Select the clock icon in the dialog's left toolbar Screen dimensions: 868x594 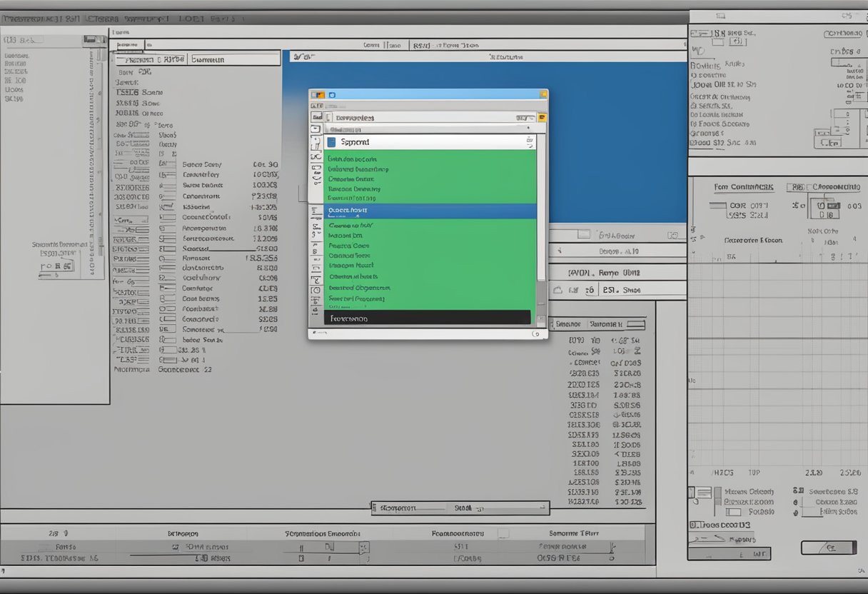(x=316, y=291)
